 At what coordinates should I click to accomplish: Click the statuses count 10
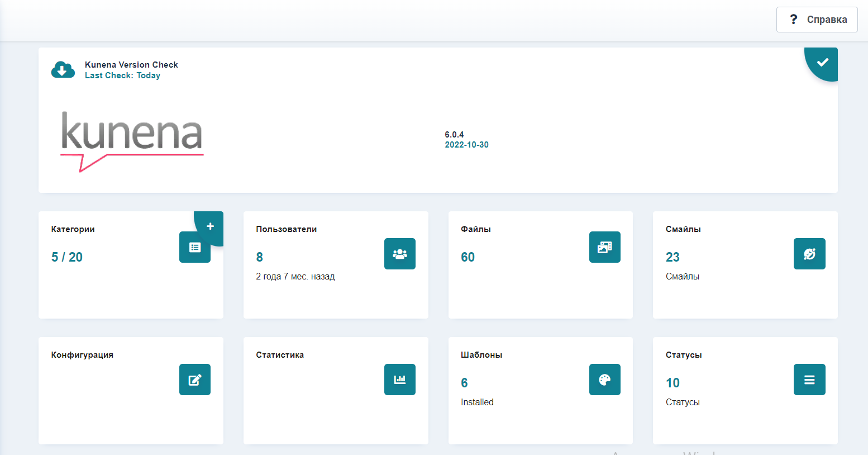pyautogui.click(x=673, y=383)
